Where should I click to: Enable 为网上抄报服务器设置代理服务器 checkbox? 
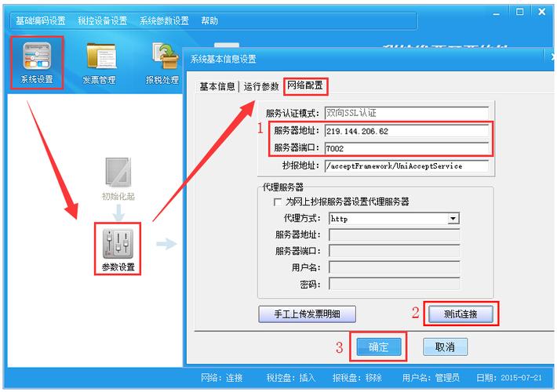(x=278, y=202)
